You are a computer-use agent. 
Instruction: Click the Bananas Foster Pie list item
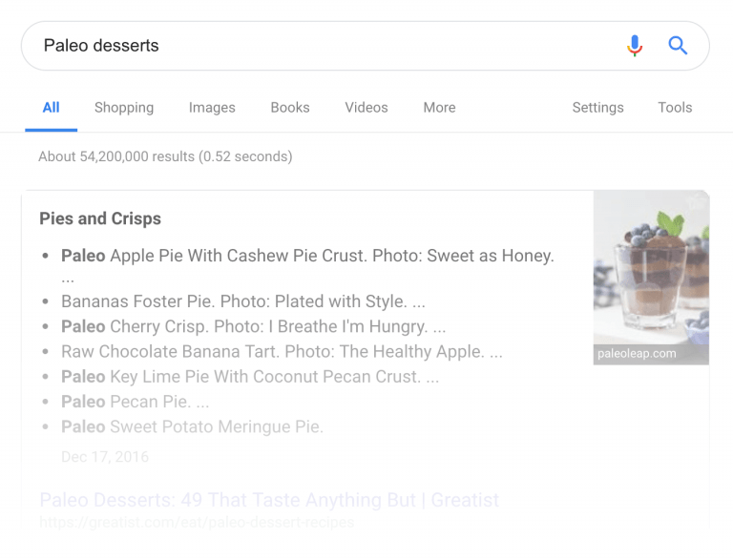243,301
